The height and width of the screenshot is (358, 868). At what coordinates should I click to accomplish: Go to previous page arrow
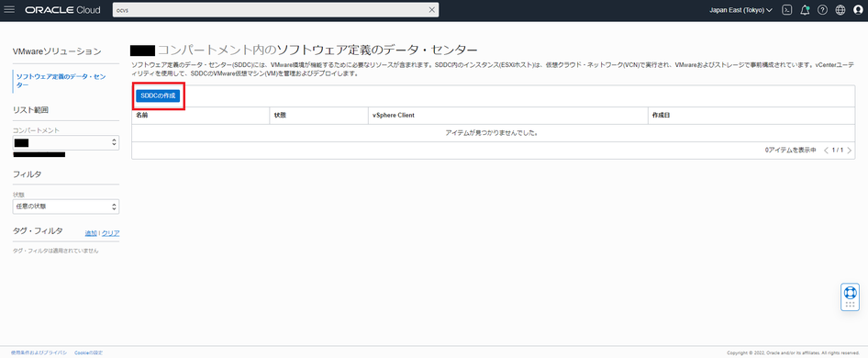click(x=827, y=151)
